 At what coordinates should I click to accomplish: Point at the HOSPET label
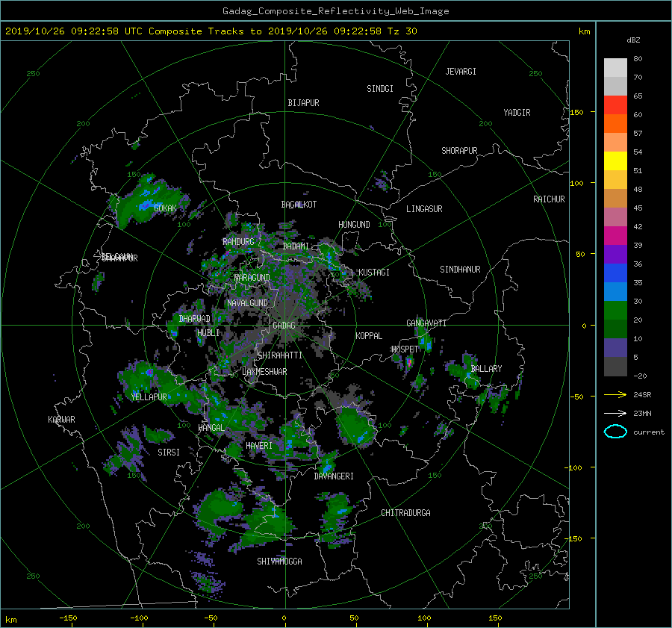[405, 349]
